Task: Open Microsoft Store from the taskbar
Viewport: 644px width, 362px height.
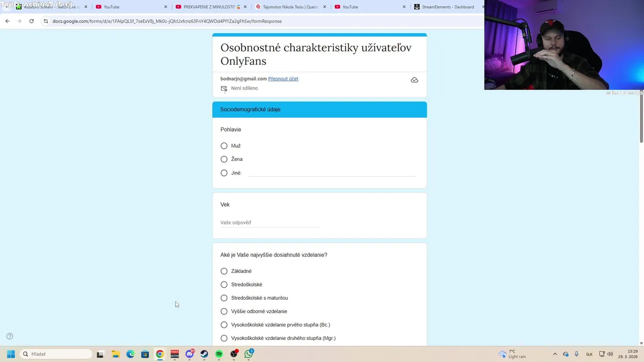Action: [x=145, y=354]
